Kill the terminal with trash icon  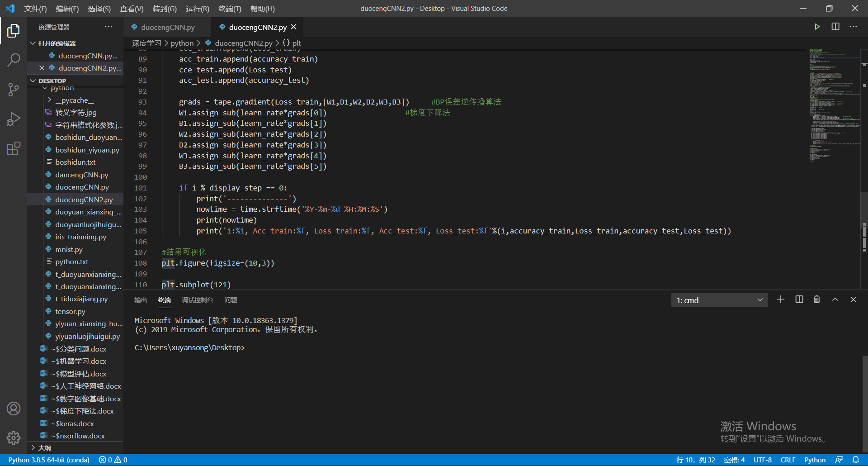point(817,300)
